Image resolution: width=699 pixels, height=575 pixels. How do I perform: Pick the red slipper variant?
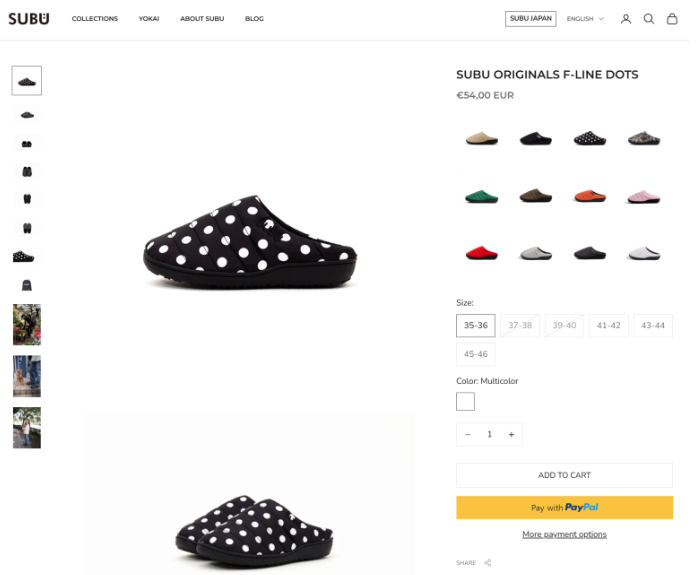482,252
